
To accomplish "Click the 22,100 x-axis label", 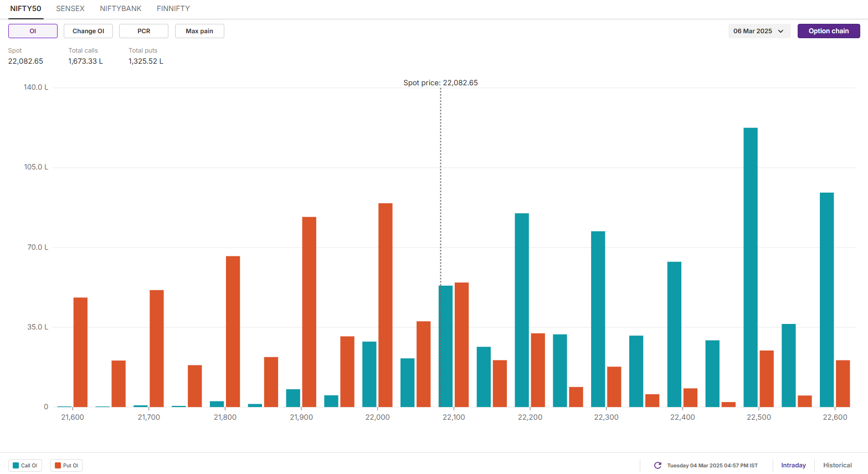I will 454,418.
